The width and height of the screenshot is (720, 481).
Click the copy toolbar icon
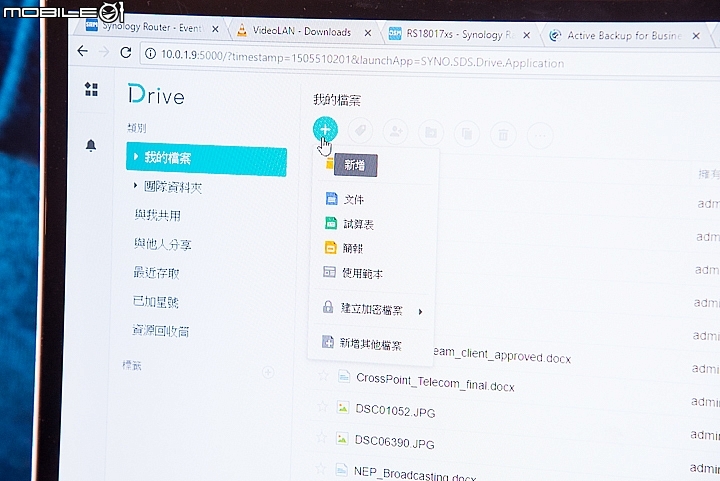(467, 134)
